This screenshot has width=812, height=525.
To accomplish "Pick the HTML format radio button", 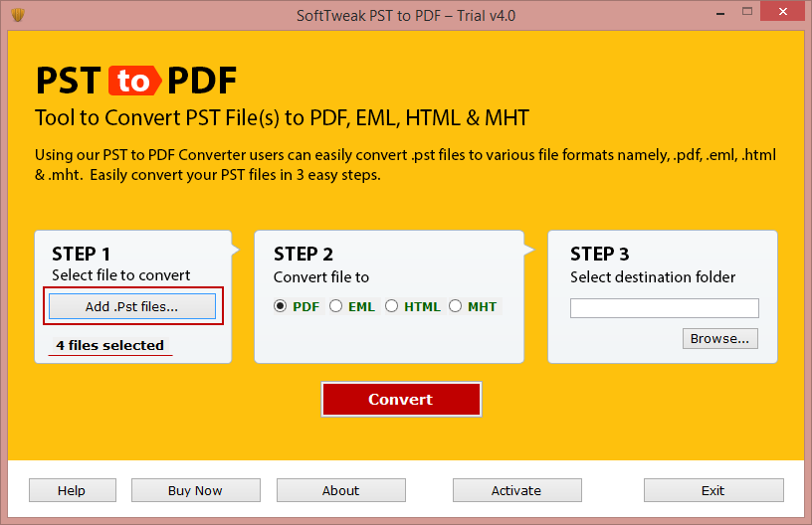I will click(x=392, y=306).
